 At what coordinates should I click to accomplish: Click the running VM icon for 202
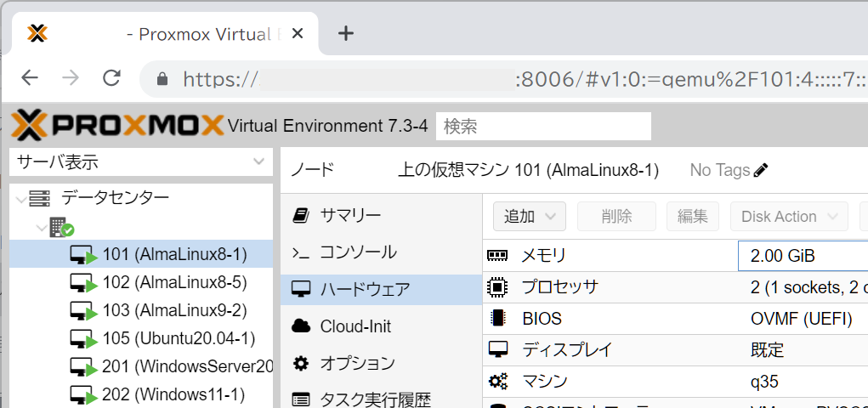pyautogui.click(x=83, y=395)
